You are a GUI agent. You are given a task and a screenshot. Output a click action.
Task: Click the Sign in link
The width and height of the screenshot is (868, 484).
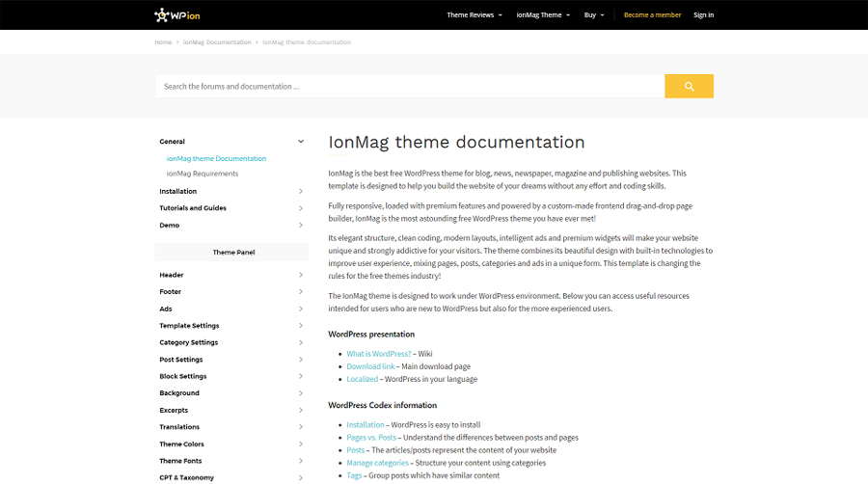(703, 15)
